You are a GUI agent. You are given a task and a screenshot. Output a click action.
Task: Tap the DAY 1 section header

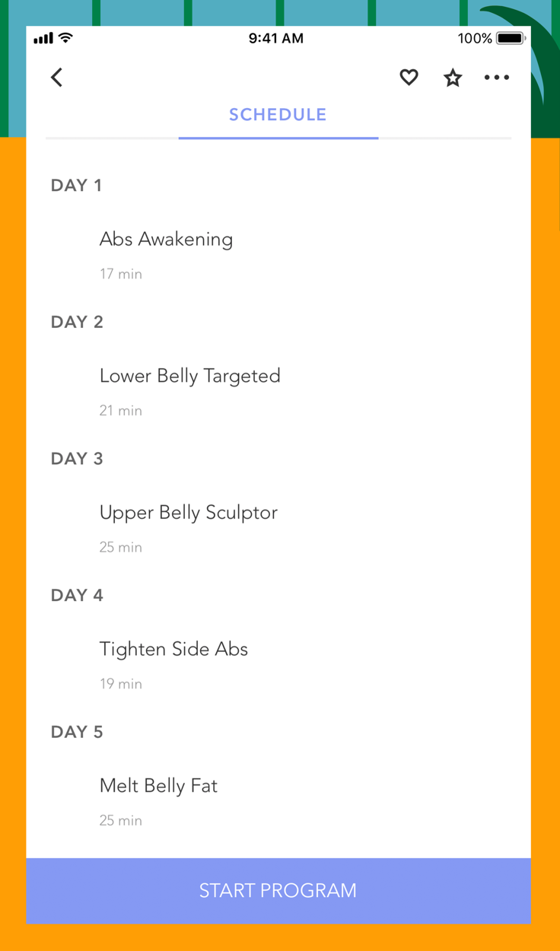(76, 186)
